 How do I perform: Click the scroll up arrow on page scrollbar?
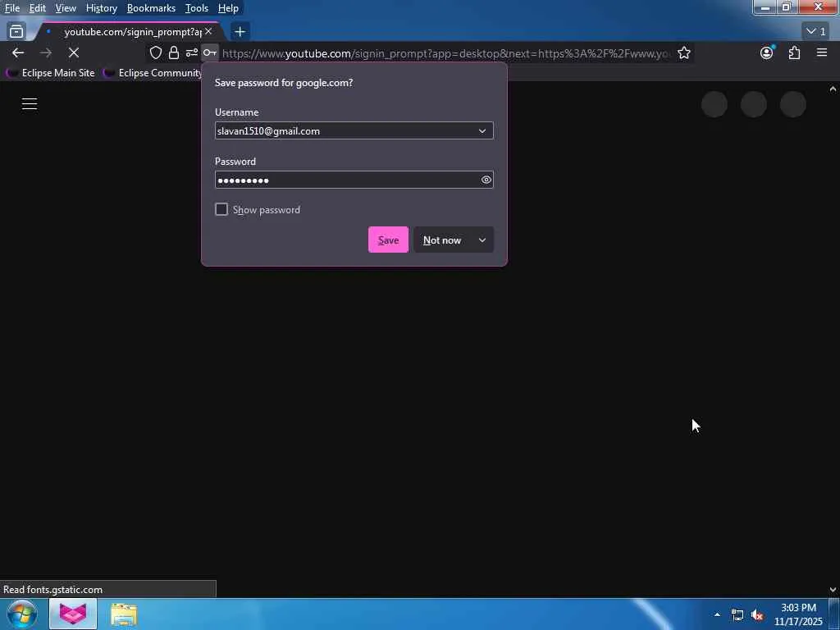833,89
